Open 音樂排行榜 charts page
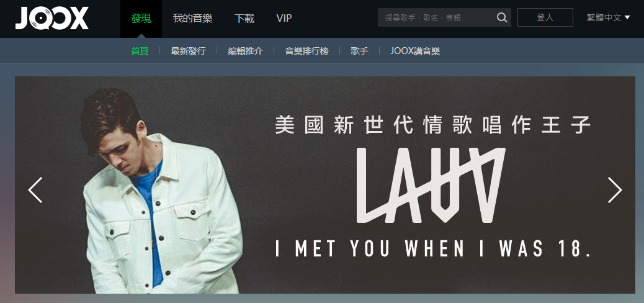The image size is (644, 303). 307,51
